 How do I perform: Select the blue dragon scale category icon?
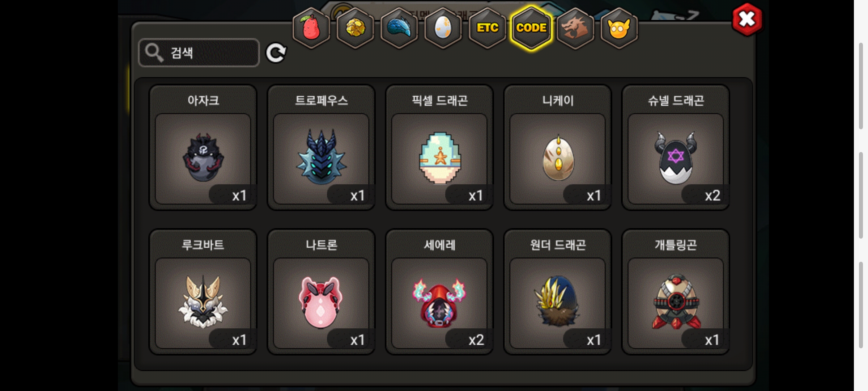[x=399, y=28]
